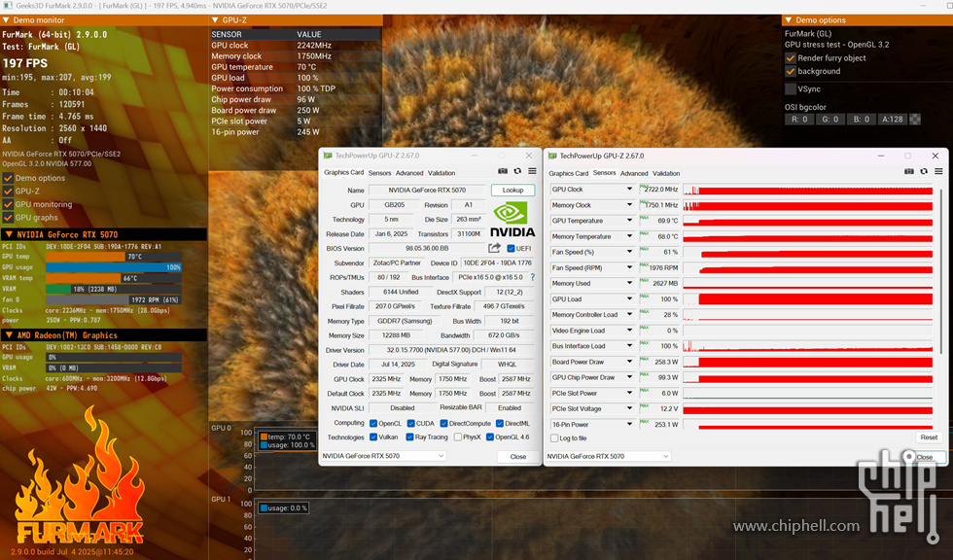Toggle the background checkbox in Demo options
This screenshot has height=560, width=953.
click(x=790, y=71)
